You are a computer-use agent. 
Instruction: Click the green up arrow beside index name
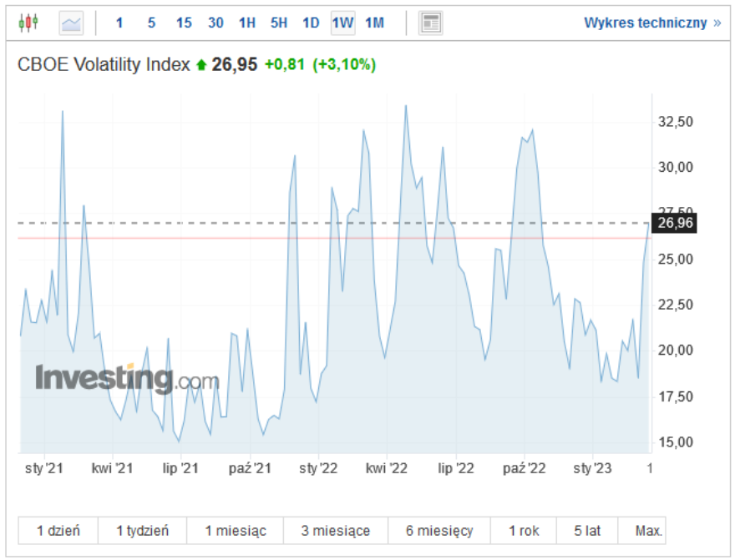(200, 65)
